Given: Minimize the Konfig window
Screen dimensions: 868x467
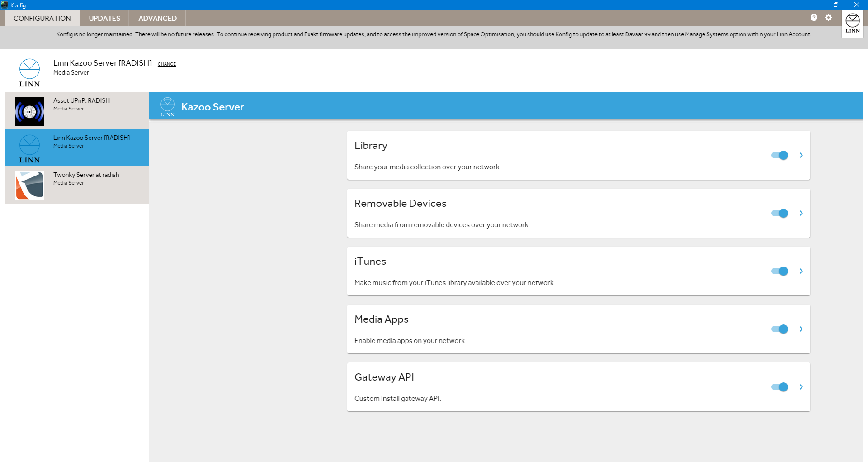Looking at the screenshot, I should point(815,5).
